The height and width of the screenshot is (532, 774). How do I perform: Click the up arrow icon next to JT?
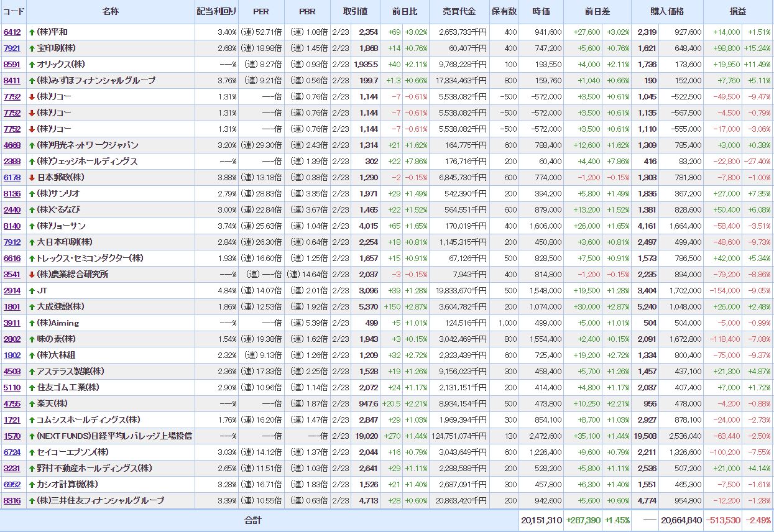point(32,291)
